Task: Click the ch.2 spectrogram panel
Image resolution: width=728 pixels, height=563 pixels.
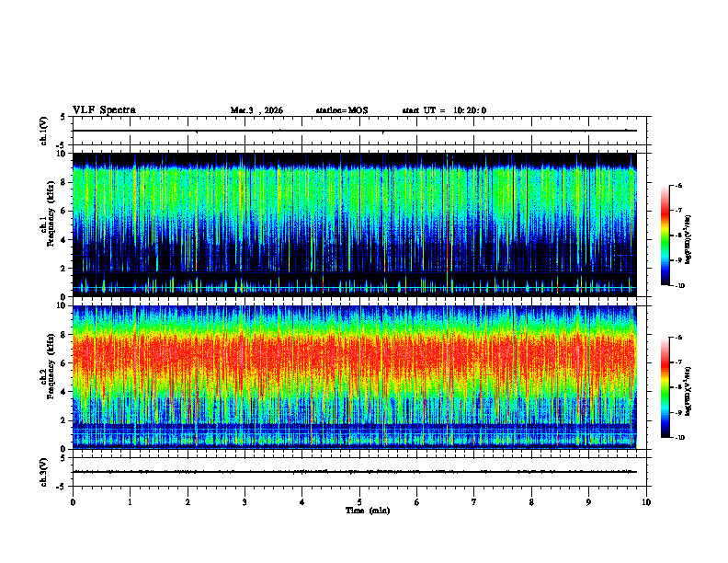Action: coord(355,377)
